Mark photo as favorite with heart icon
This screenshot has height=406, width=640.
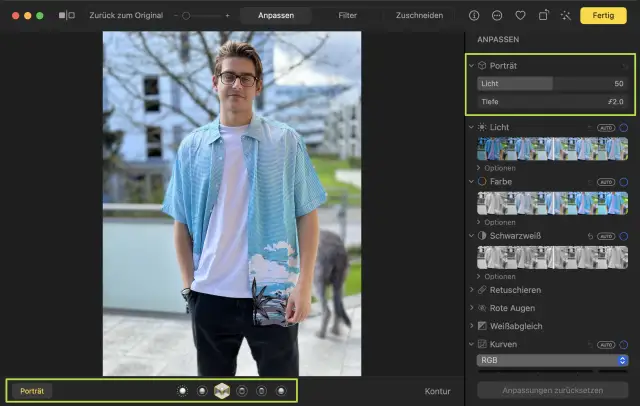(x=520, y=16)
